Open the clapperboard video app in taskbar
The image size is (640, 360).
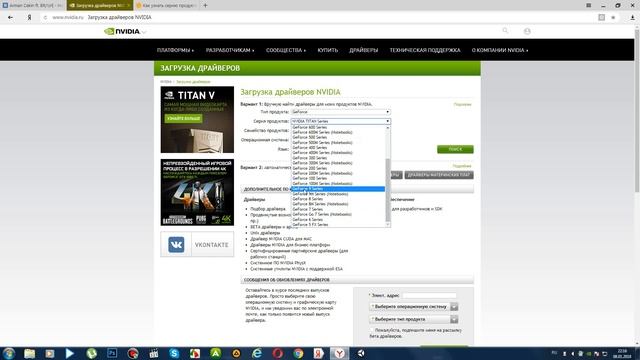tap(153, 353)
